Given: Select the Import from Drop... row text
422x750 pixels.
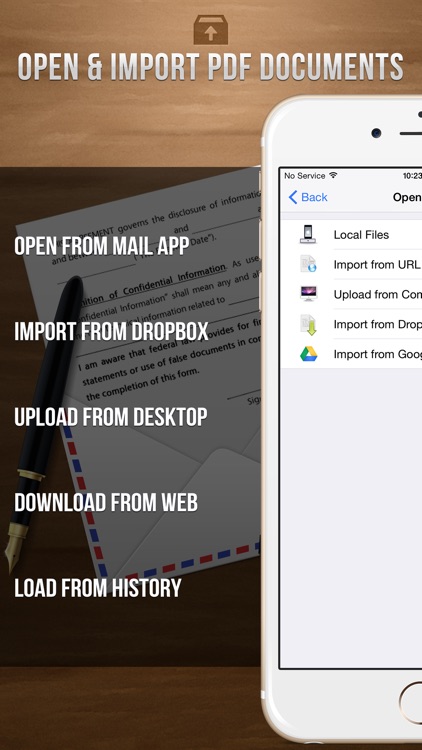Looking at the screenshot, I should point(378,324).
